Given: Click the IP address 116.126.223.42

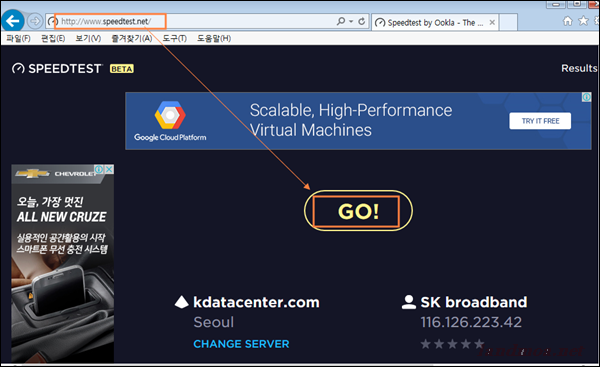Looking at the screenshot, I should [x=471, y=322].
